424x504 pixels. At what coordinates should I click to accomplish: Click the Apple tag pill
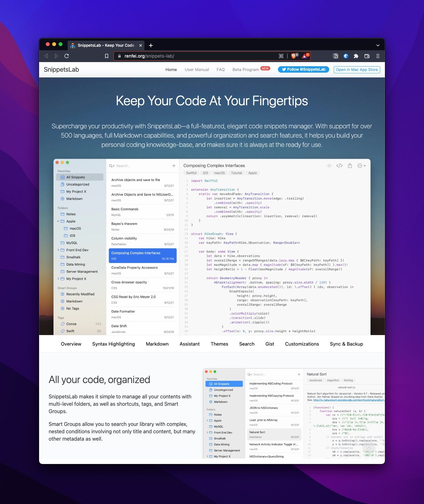tap(252, 173)
